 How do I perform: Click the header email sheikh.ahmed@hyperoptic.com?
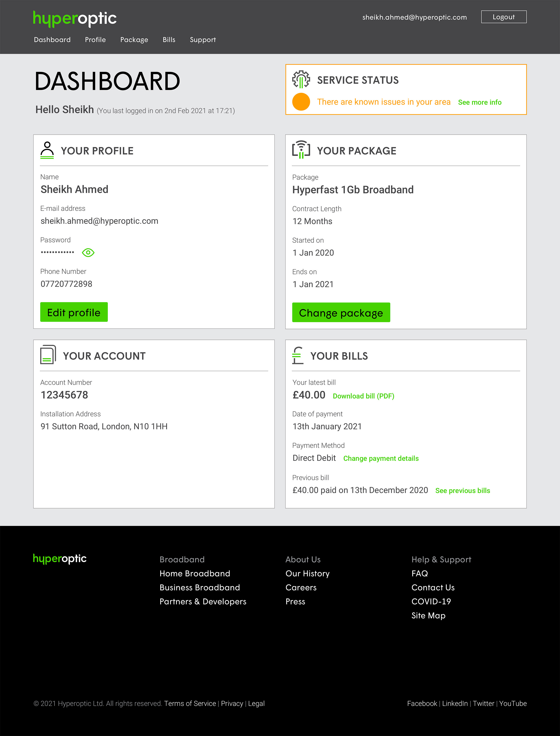point(415,17)
